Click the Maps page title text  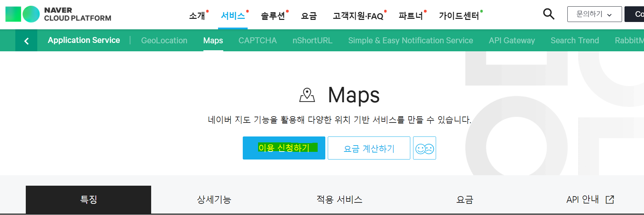354,95
